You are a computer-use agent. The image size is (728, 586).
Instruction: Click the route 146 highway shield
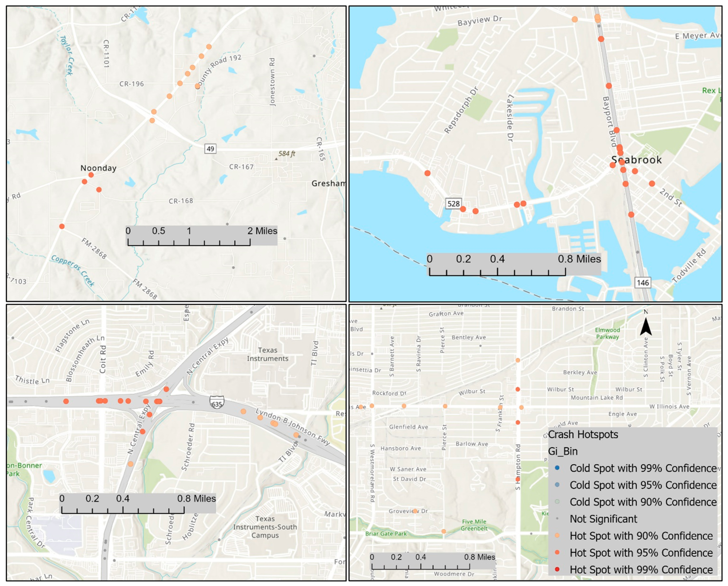click(x=642, y=283)
